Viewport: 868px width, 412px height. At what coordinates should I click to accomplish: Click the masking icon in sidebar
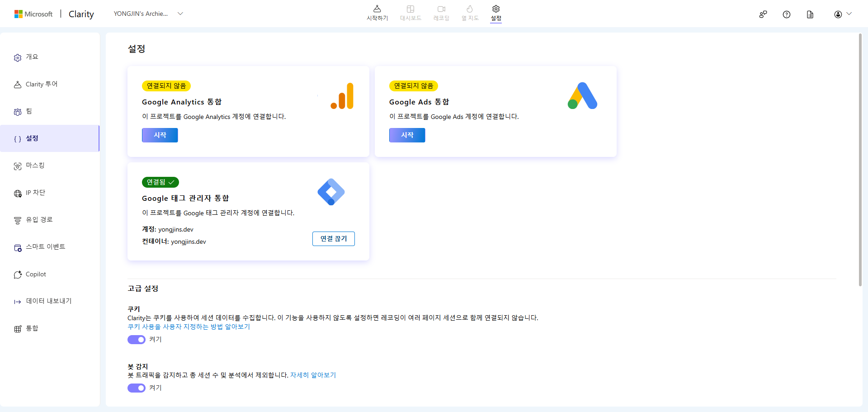pos(18,166)
